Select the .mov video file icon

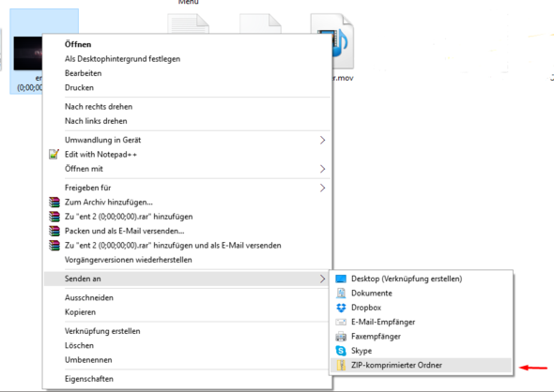[343, 41]
